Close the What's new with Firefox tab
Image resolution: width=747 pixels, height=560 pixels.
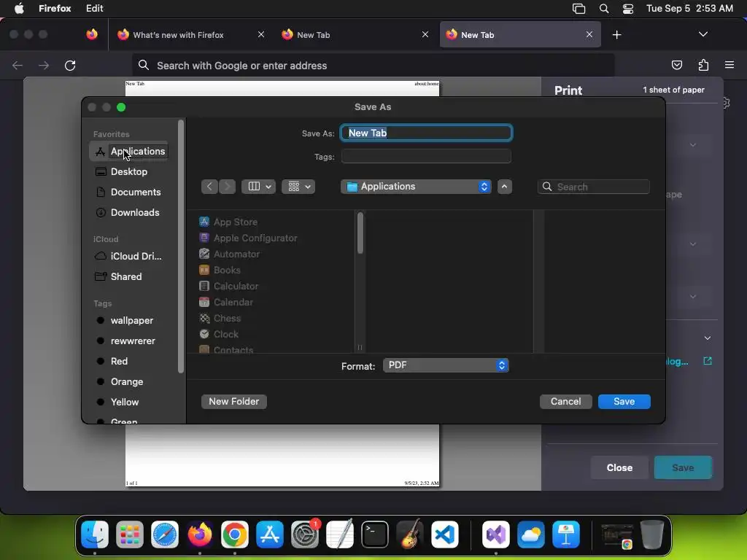(x=261, y=35)
